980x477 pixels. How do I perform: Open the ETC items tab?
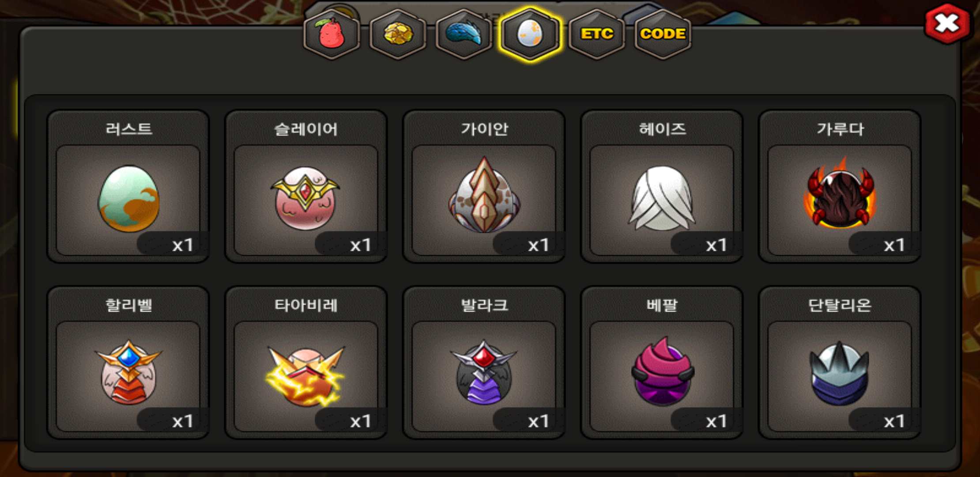coord(596,34)
